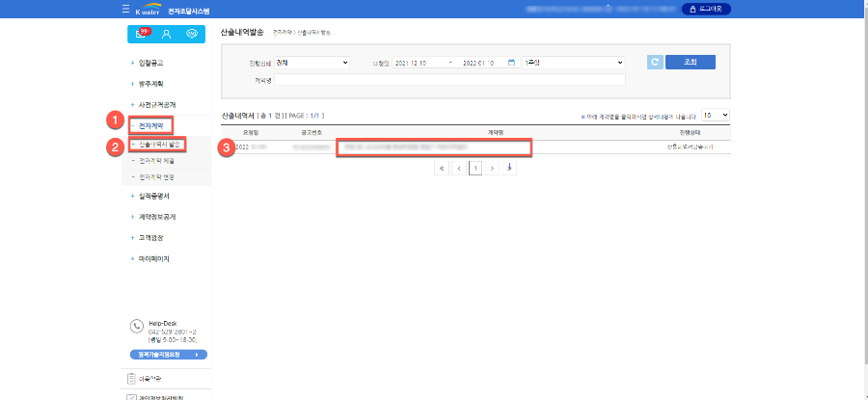The height and width of the screenshot is (400, 868).
Task: Expand the 입찰공고 menu
Action: click(150, 63)
